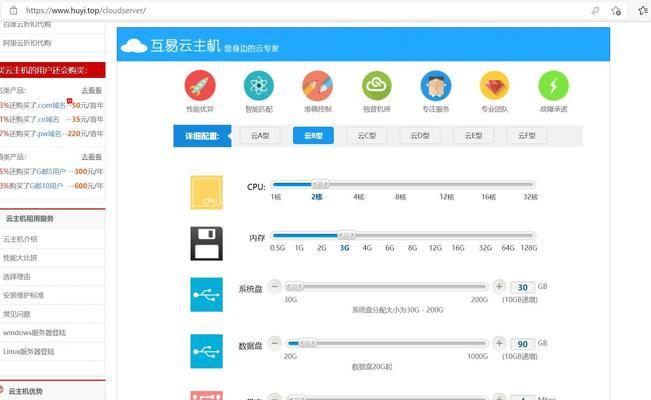Viewport: 651px width, 400px height.
Task: Choose 64G on the memory scale
Action: [508, 248]
